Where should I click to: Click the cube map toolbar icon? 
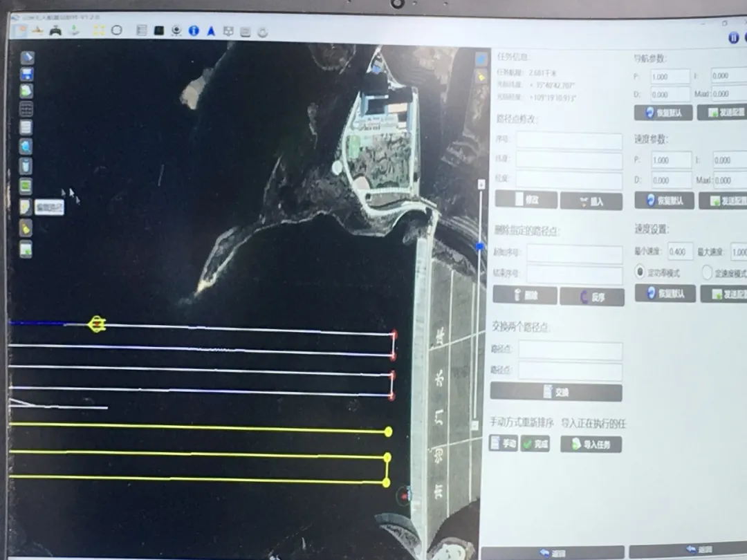tap(228, 31)
